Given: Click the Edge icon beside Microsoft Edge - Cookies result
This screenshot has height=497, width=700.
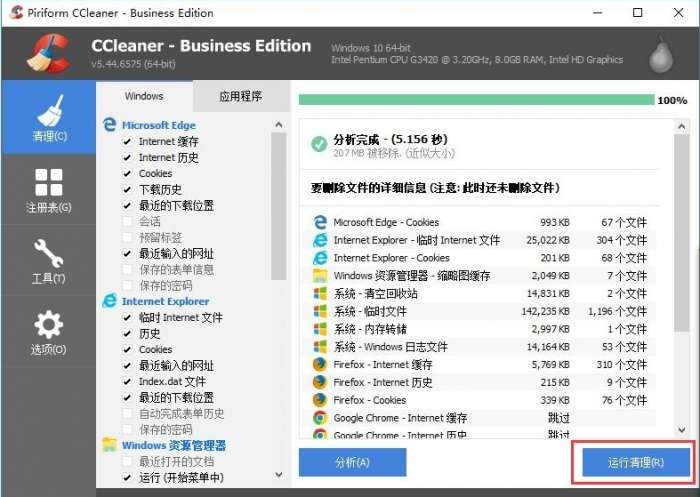Looking at the screenshot, I should pyautogui.click(x=320, y=222).
